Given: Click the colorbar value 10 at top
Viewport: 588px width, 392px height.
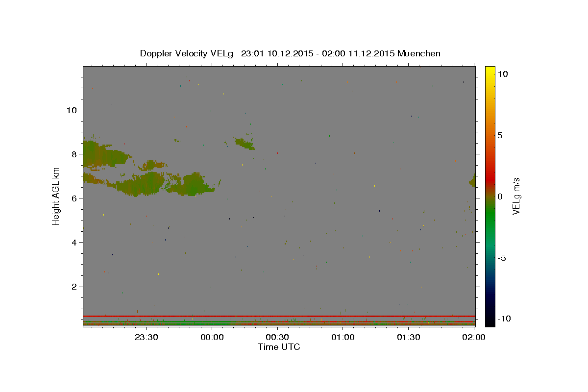Looking at the screenshot, I should point(502,73).
